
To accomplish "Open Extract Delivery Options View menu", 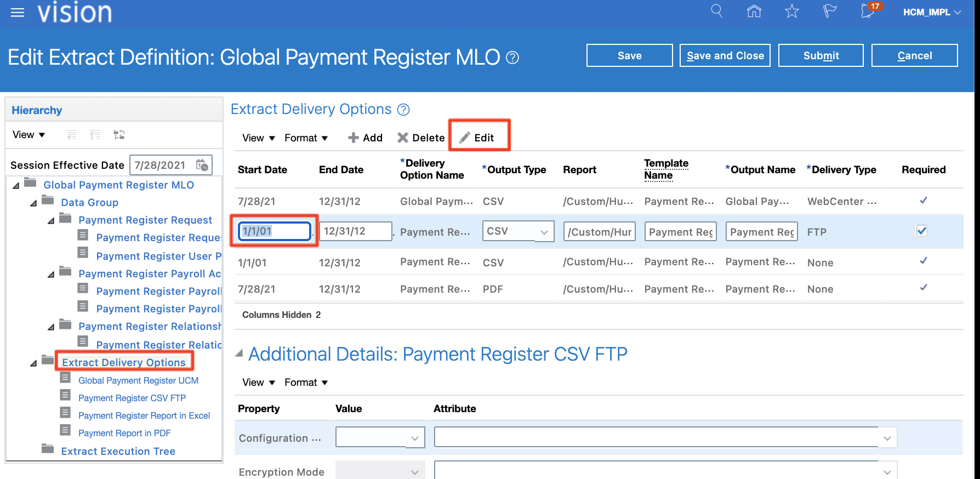I will (x=259, y=138).
